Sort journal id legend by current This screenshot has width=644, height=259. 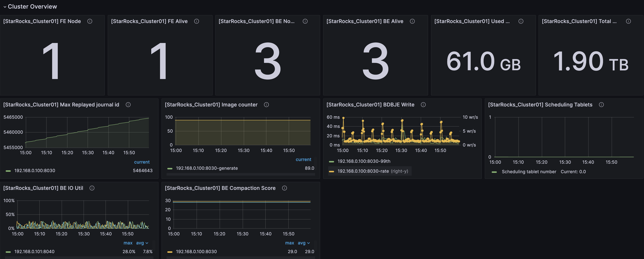click(142, 162)
